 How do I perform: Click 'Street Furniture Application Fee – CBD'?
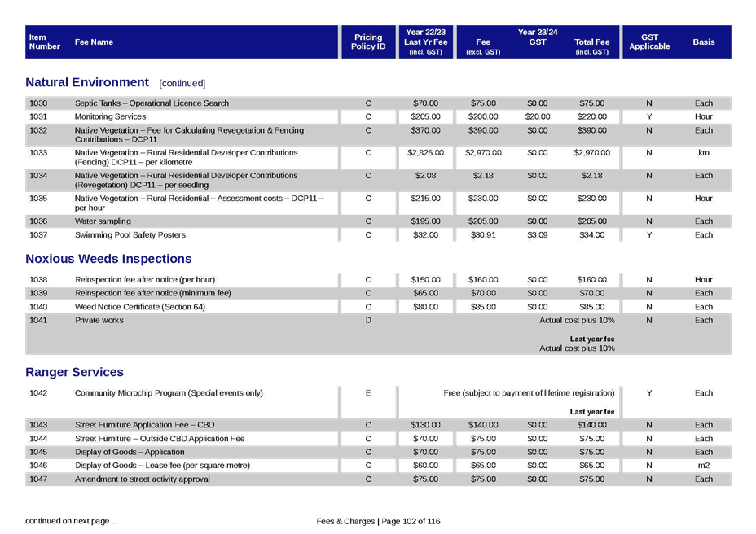point(145,425)
